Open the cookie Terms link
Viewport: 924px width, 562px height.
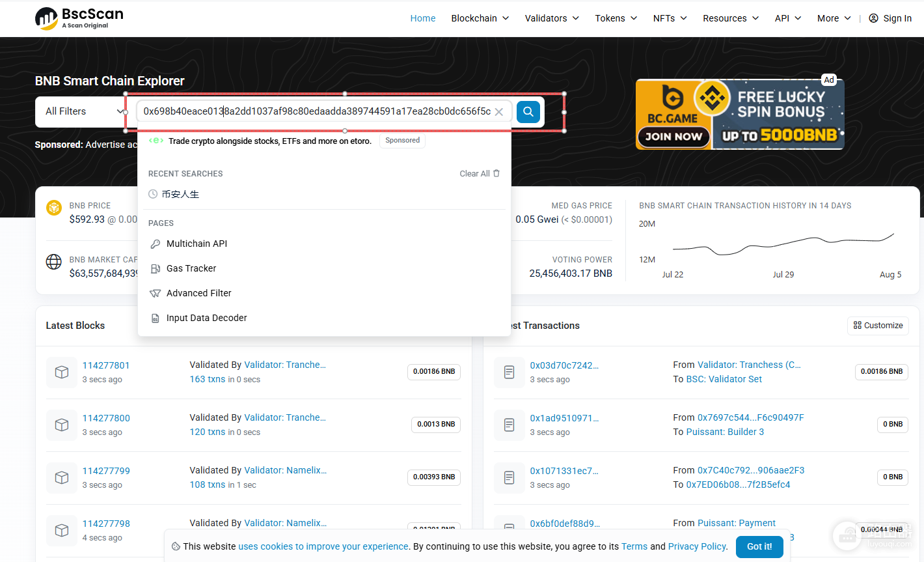[x=634, y=547]
